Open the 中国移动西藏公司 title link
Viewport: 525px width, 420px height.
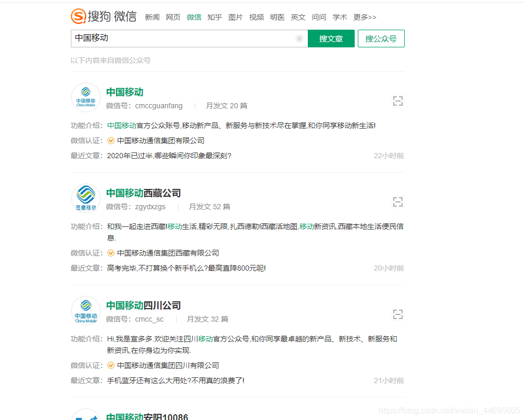click(144, 193)
